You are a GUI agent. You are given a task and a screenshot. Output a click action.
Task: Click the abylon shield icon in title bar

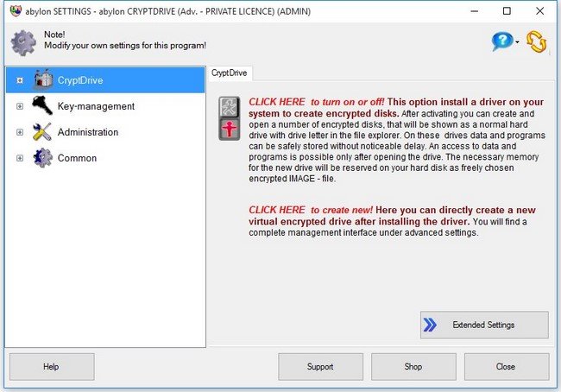16,11
